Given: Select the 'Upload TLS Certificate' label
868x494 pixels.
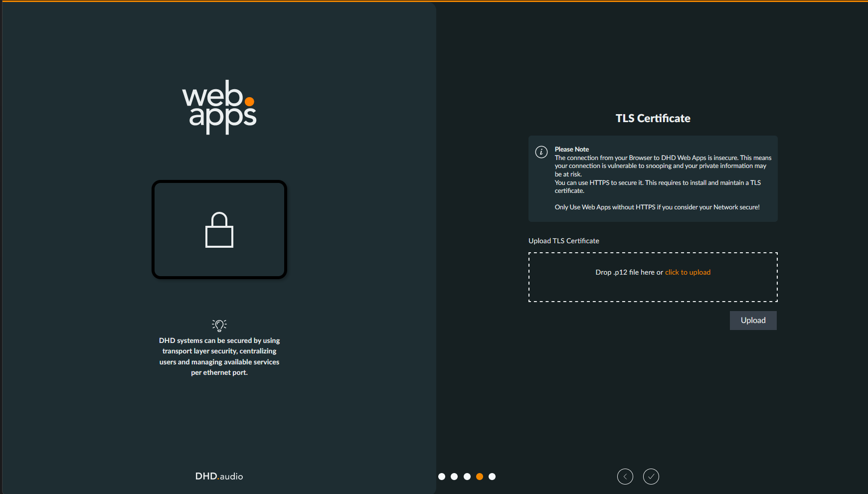Looking at the screenshot, I should [x=564, y=241].
